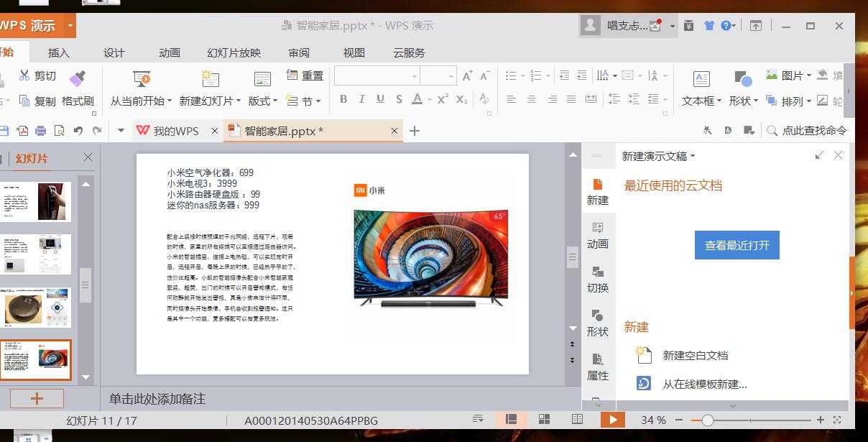This screenshot has height=442, width=868.
Task: Open the Animation (动画) sidebar panel
Action: (597, 236)
